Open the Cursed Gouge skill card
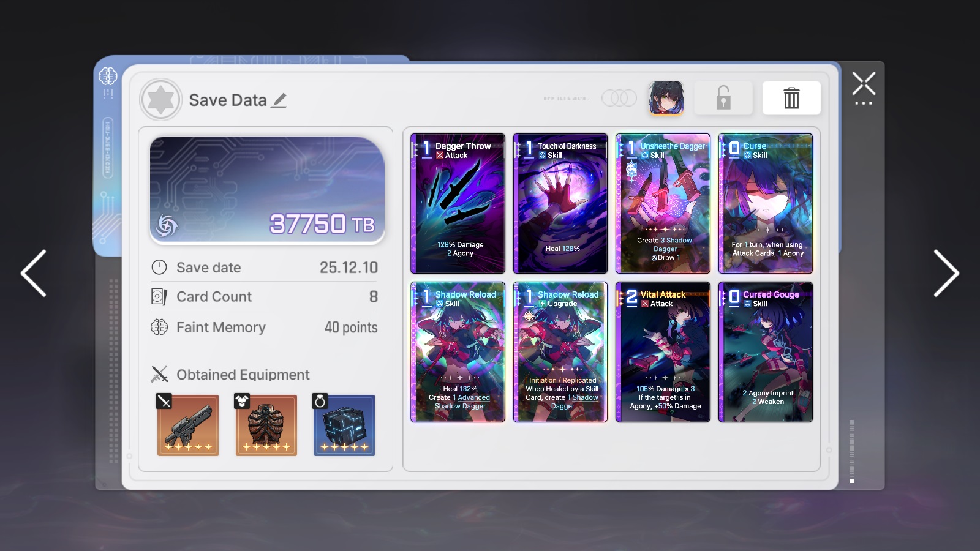This screenshot has width=980, height=551. pyautogui.click(x=766, y=352)
